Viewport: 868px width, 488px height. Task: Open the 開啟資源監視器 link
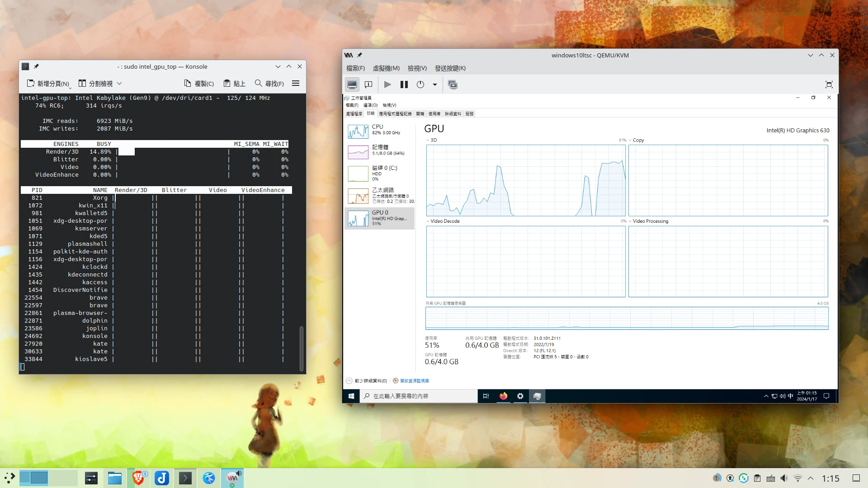pyautogui.click(x=414, y=381)
